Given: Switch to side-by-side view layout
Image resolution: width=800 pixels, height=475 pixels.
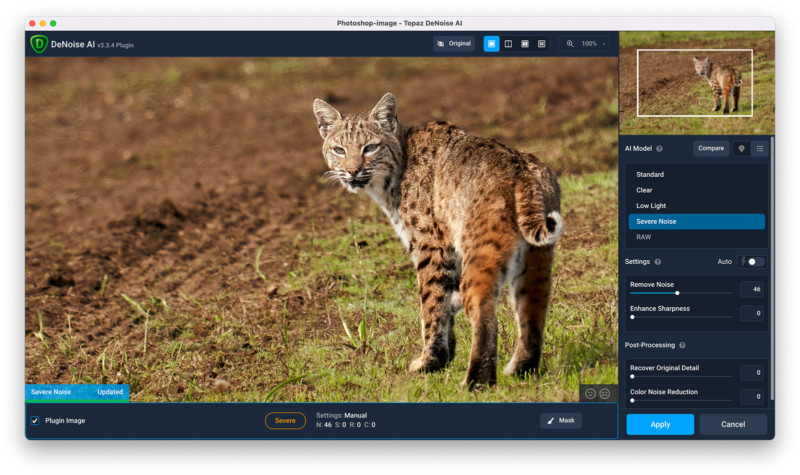Looking at the screenshot, I should (524, 44).
